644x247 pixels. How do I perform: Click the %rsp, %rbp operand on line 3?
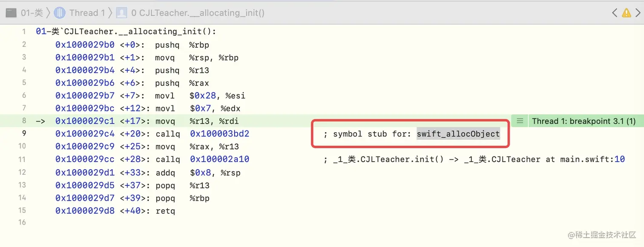pyautogui.click(x=214, y=57)
